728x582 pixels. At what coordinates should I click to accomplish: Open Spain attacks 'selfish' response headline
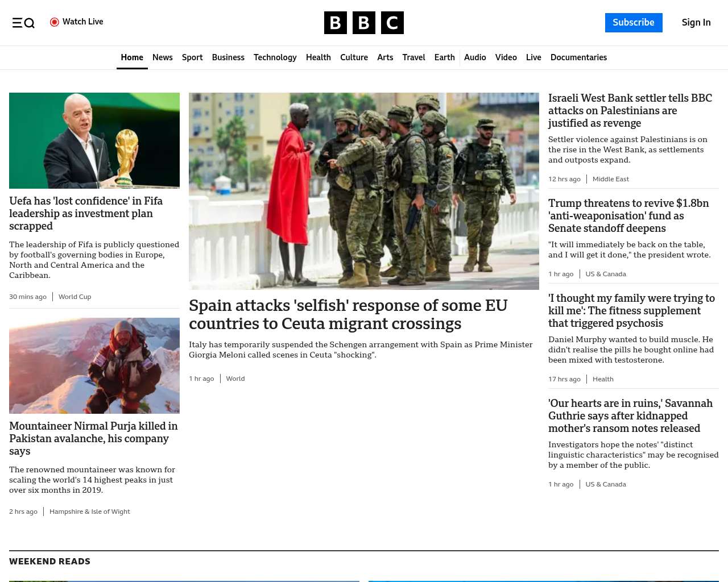coord(348,314)
